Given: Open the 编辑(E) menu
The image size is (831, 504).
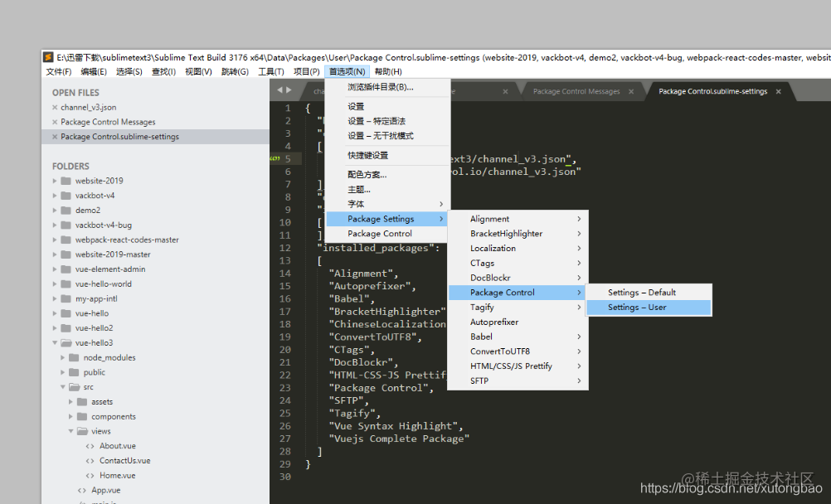Looking at the screenshot, I should coord(94,71).
